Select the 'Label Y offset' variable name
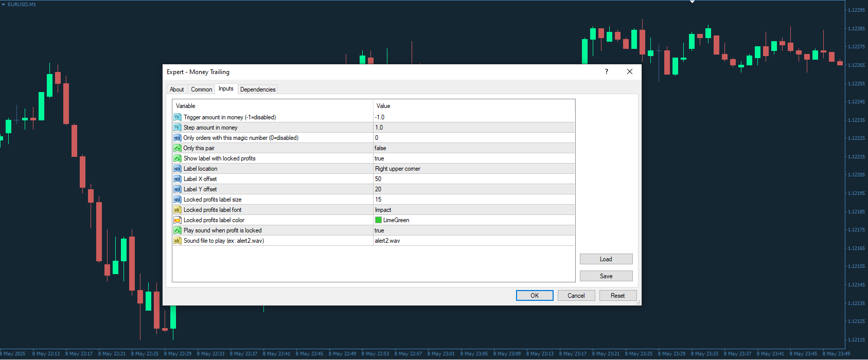868x360 pixels. pyautogui.click(x=200, y=189)
